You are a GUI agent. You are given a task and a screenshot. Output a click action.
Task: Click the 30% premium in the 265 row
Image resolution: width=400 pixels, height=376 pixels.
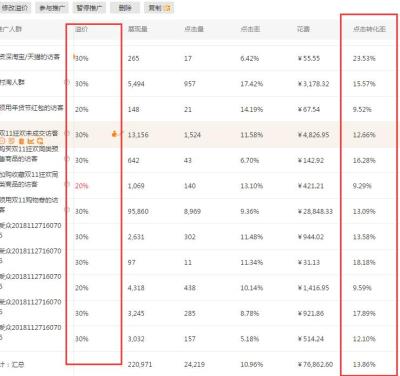click(82, 58)
